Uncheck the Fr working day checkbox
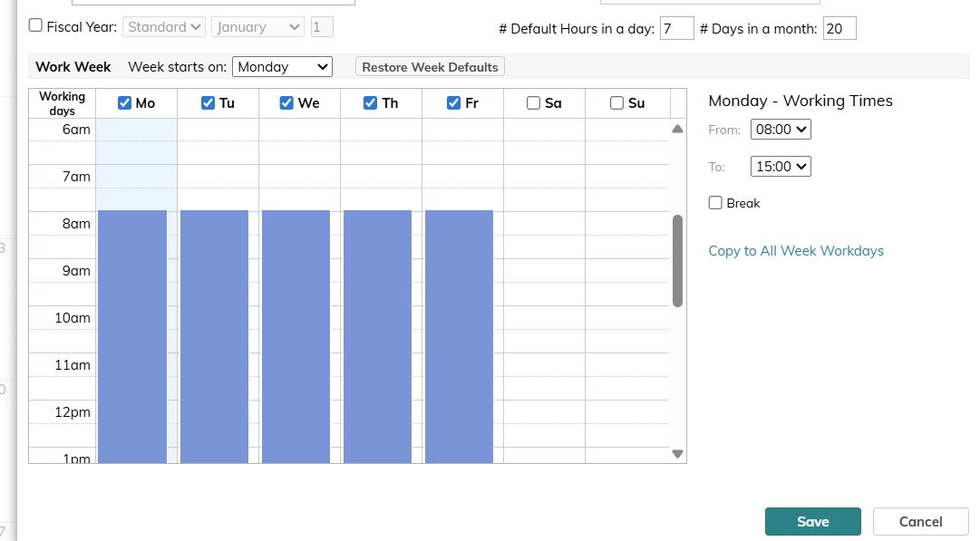The width and height of the screenshot is (980, 541). click(x=454, y=103)
